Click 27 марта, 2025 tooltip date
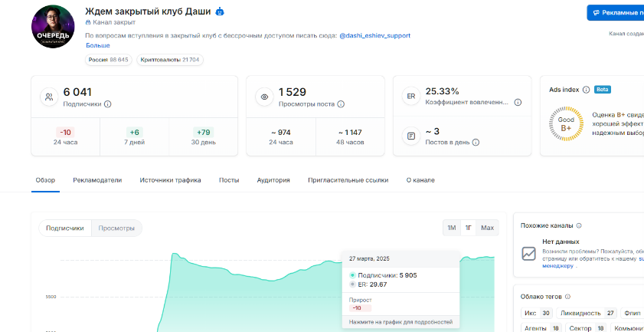This screenshot has height=332, width=644. (x=369, y=258)
